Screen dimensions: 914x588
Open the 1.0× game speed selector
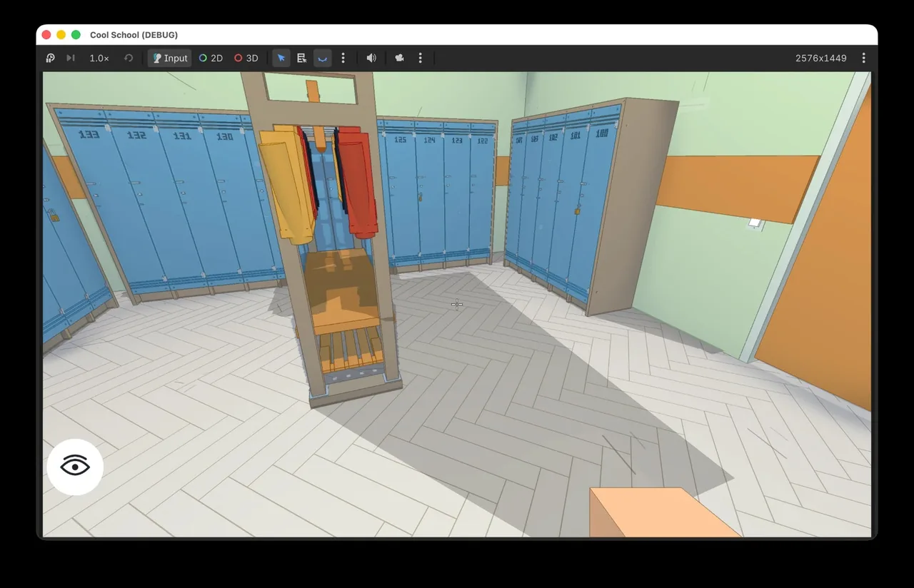(99, 58)
